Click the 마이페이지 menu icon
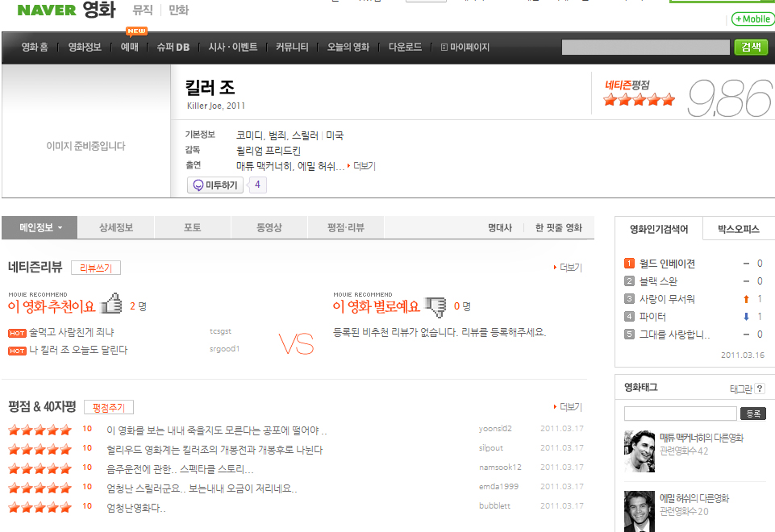Image resolution: width=775 pixels, height=532 pixels. click(444, 48)
